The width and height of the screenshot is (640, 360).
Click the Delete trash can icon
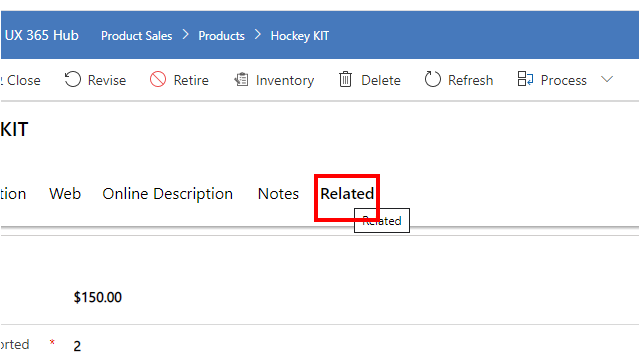click(x=345, y=79)
